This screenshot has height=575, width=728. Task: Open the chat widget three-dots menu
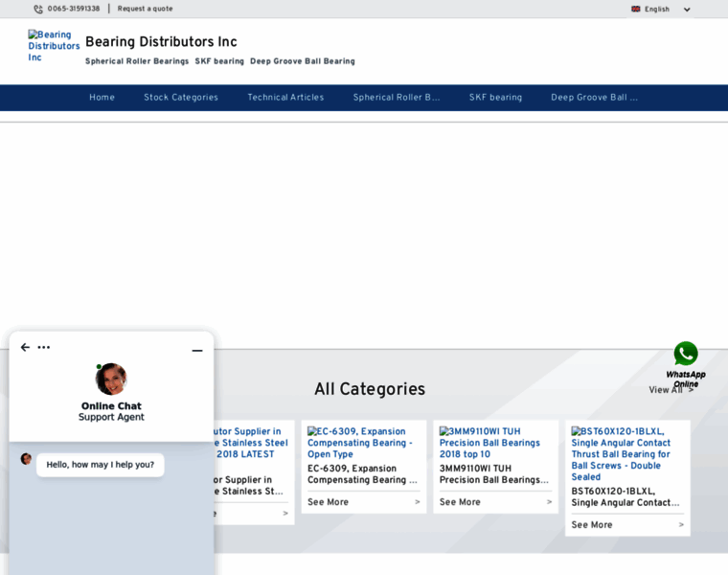[x=44, y=348]
